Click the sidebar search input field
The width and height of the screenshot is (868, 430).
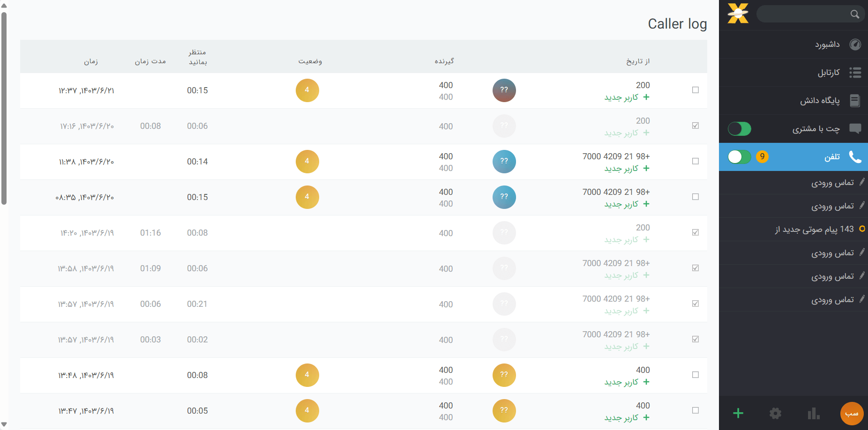tap(811, 14)
